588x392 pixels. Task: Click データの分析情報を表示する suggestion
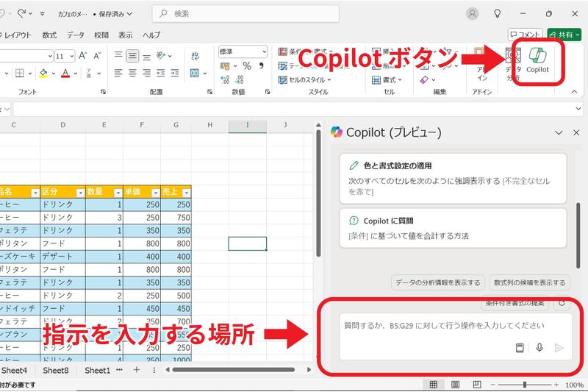[x=438, y=282]
